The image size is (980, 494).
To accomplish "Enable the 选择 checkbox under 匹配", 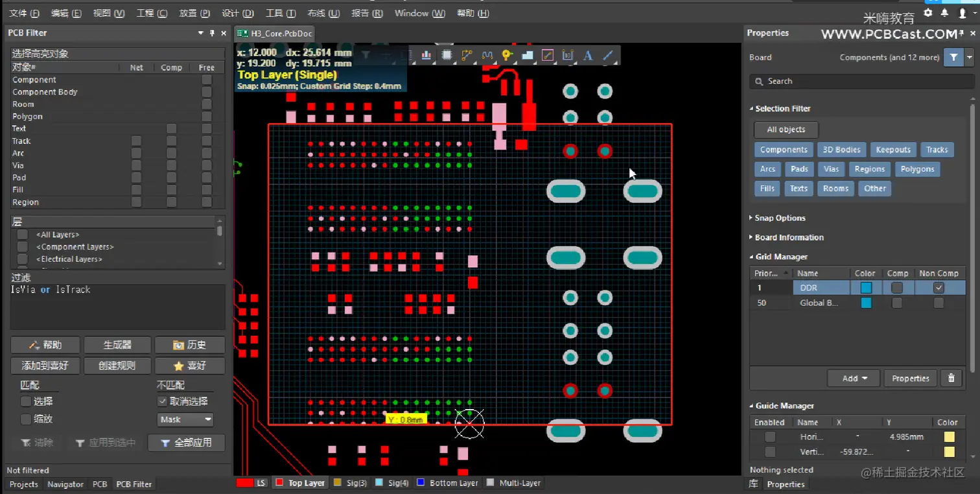I will (x=26, y=401).
